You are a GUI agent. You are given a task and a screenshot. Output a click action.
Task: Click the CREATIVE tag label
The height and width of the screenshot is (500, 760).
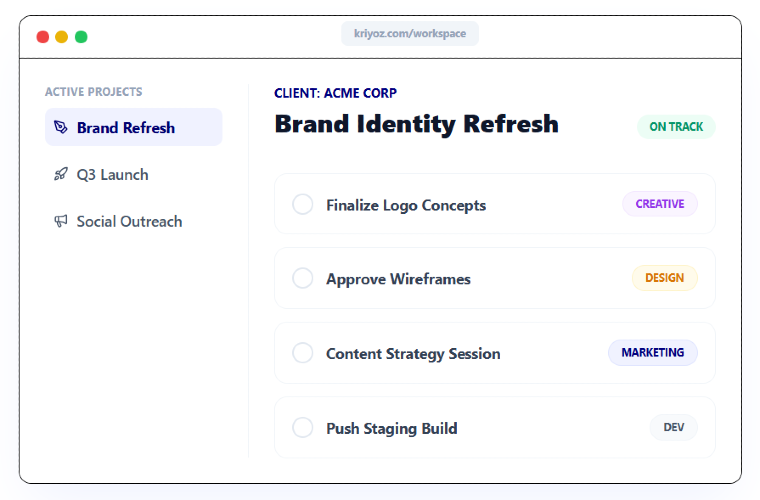660,204
